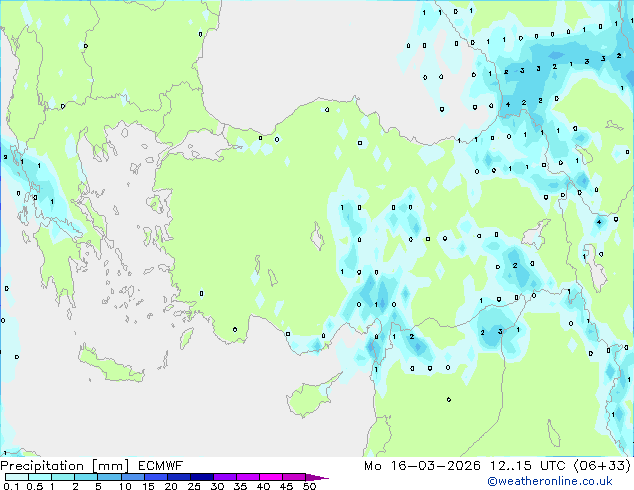Viewport: 634px width, 490px height.
Task: Select the 10–15 mm legend color swatch
Action: click(x=132, y=477)
